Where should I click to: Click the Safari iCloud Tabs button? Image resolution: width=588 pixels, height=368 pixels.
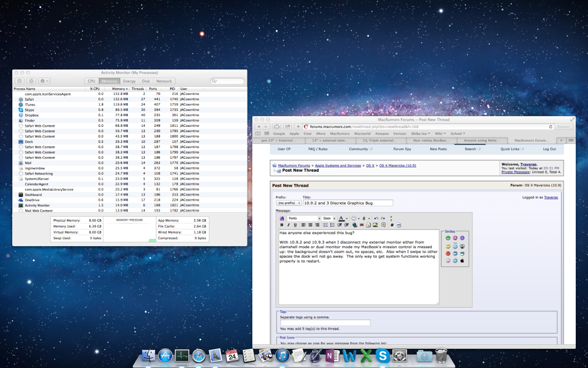[x=277, y=127]
